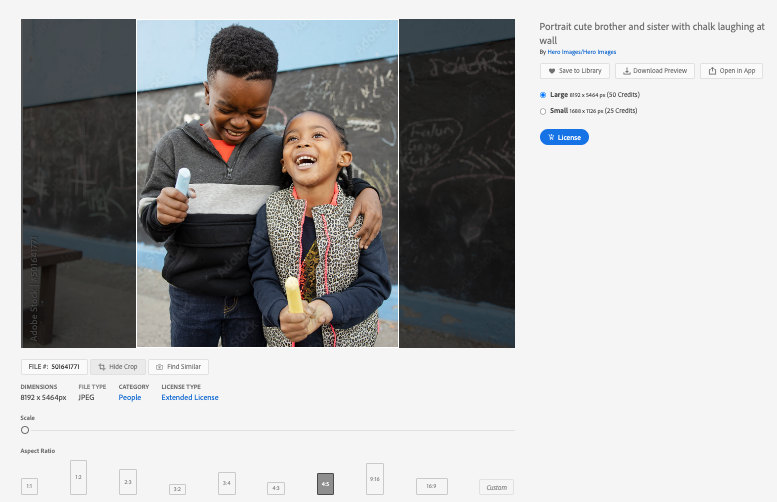Choose the 4:5 aspect ratio shape

325,484
